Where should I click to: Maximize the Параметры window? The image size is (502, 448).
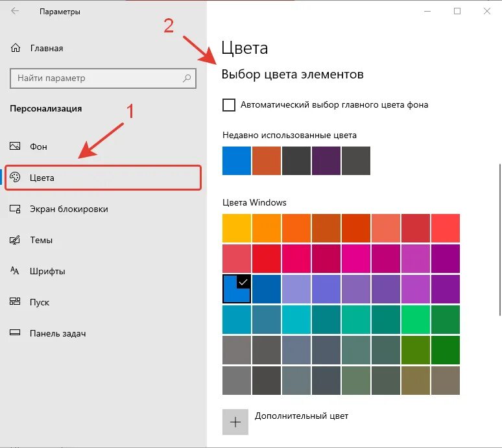pyautogui.click(x=457, y=11)
